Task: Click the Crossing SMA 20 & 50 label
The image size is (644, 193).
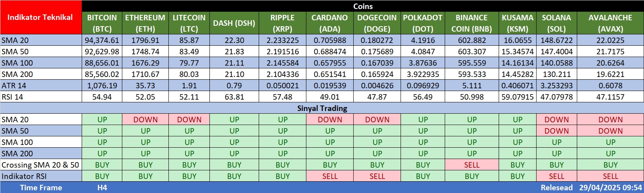Action: tap(40, 165)
